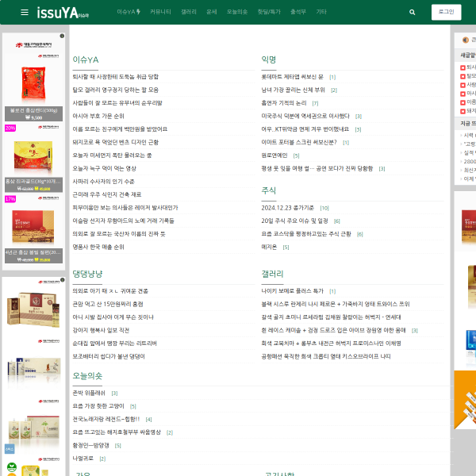This screenshot has width=476, height=476.
Task: Open the hamburger menu icon
Action: (x=25, y=12)
